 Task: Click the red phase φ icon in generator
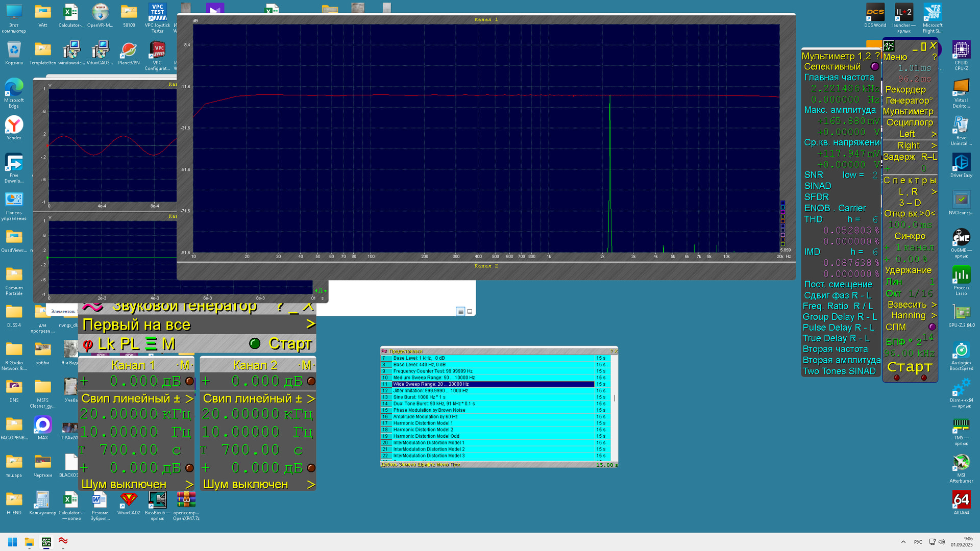[88, 345]
